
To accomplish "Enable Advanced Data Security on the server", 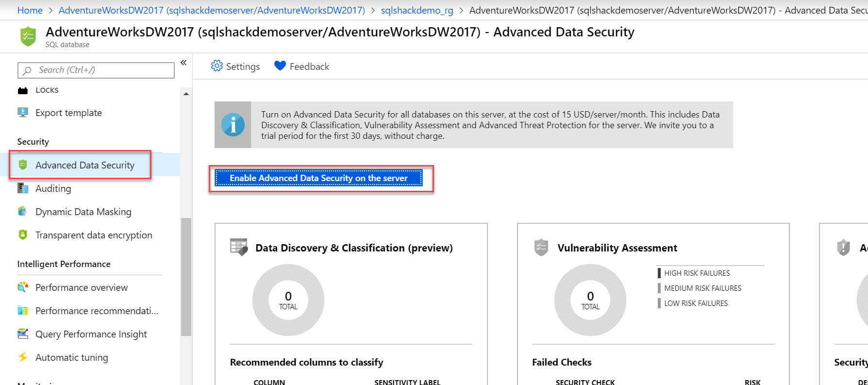I will pyautogui.click(x=318, y=178).
